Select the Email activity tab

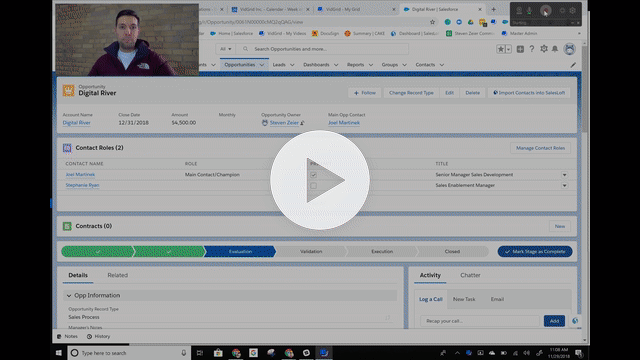(497, 299)
